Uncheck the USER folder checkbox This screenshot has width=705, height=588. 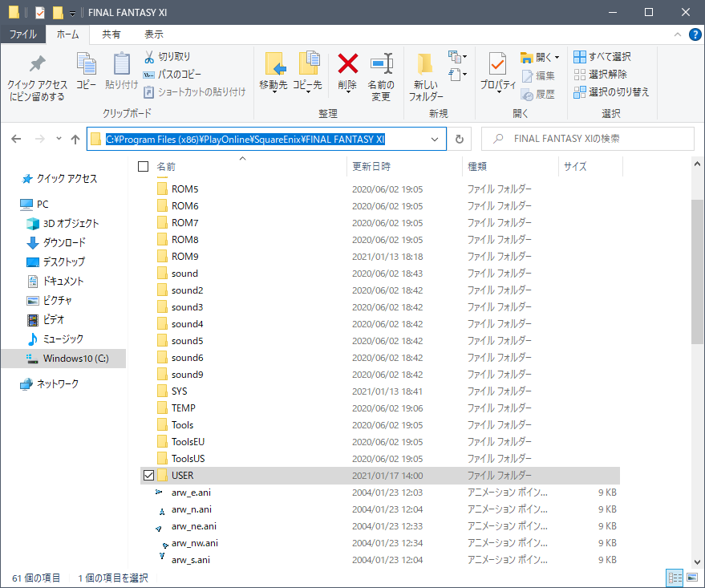(x=148, y=476)
